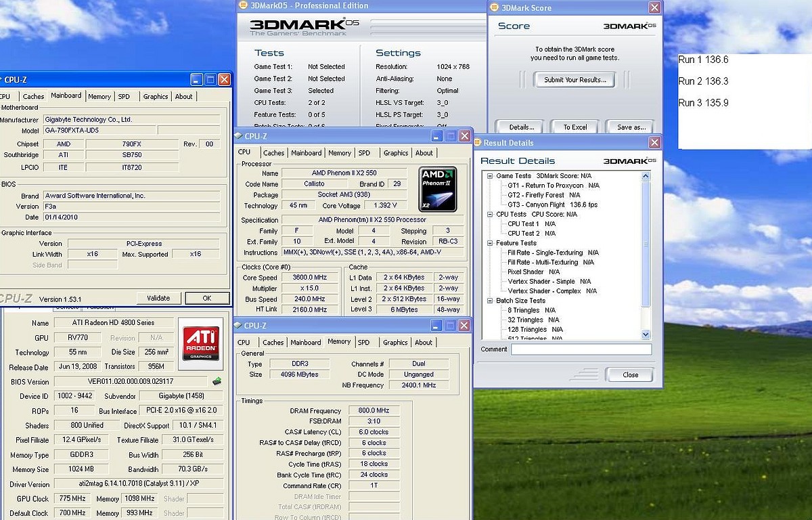Viewport: 812px width, 520px height.
Task: Open Graphics tab in the CPU-Z motherboard window
Action: point(156,97)
